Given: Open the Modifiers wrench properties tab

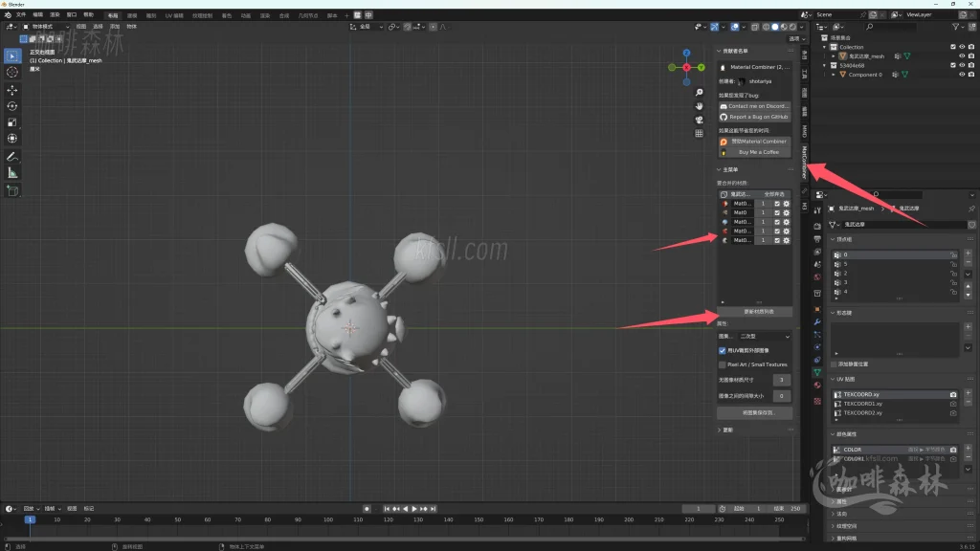Looking at the screenshot, I should tap(816, 321).
